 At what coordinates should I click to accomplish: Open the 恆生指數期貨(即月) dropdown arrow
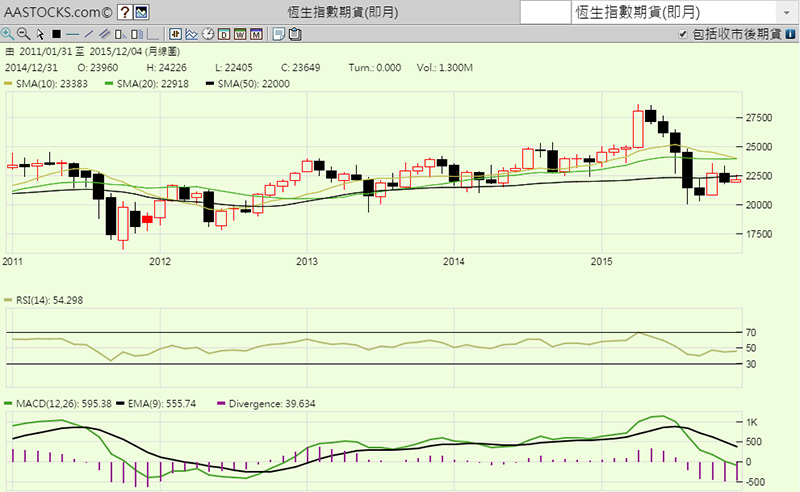(x=788, y=12)
